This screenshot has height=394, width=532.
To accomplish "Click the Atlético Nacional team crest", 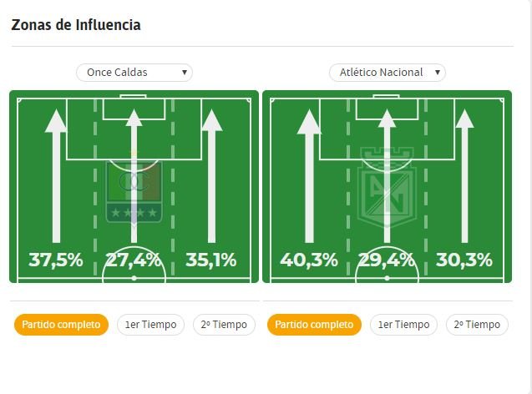I will click(387, 188).
